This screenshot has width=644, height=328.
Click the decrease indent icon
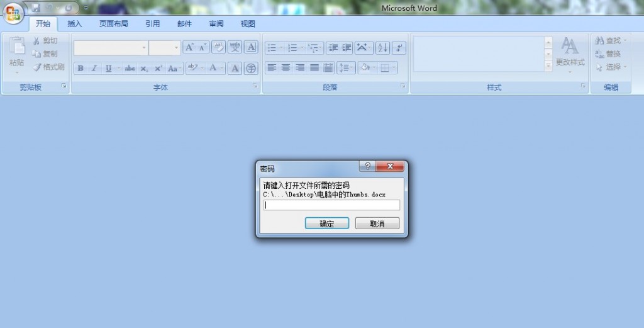tap(333, 48)
